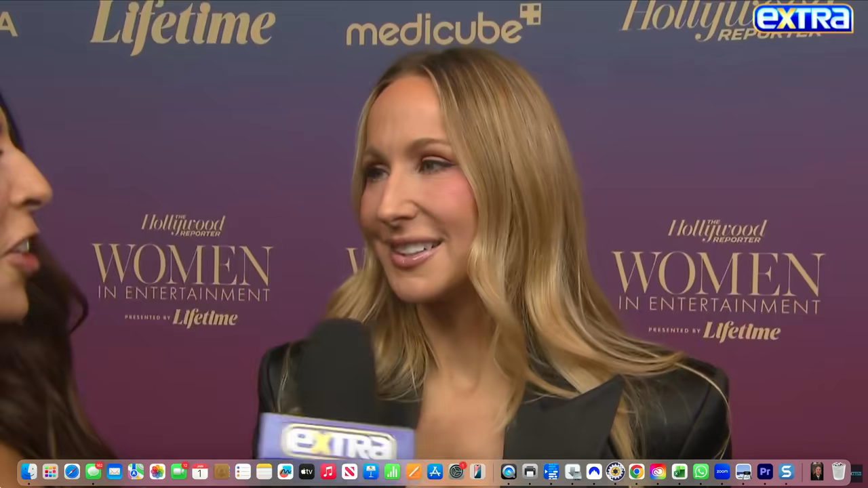Open the Photos app
This screenshot has width=868, height=488.
157,472
